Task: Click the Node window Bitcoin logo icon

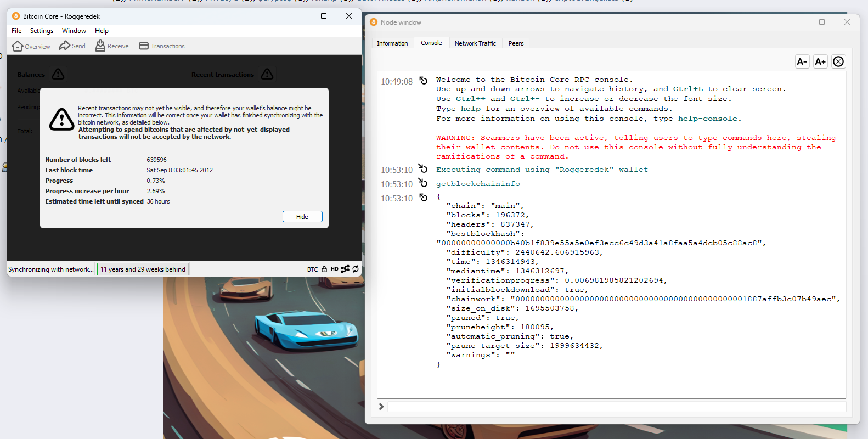Action: [374, 22]
